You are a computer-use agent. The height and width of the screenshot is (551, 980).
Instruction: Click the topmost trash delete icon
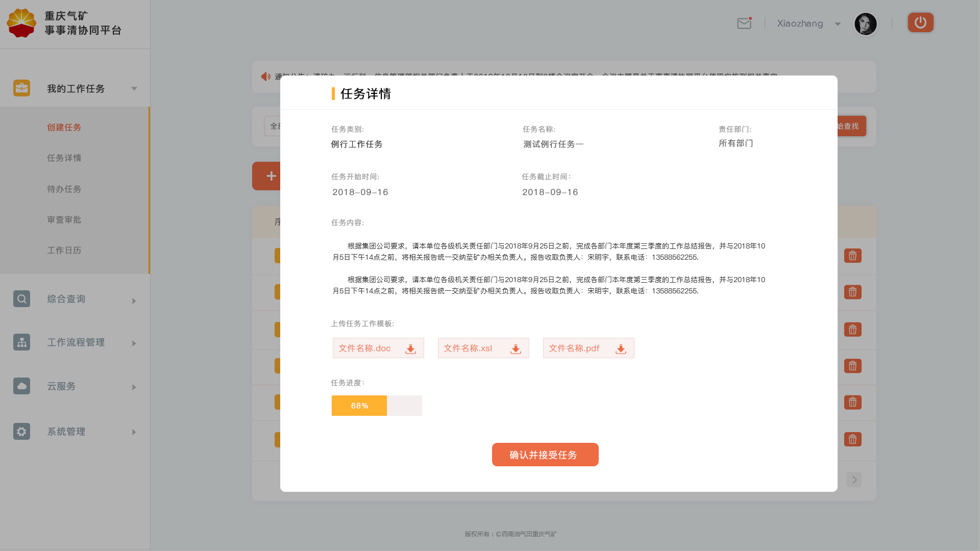click(852, 256)
